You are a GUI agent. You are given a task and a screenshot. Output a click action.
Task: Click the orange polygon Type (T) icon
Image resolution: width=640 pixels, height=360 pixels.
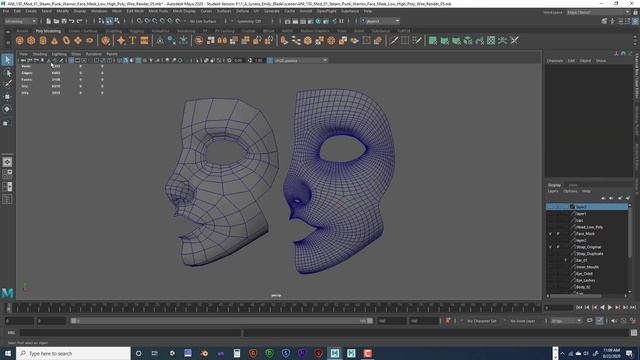(x=133, y=40)
